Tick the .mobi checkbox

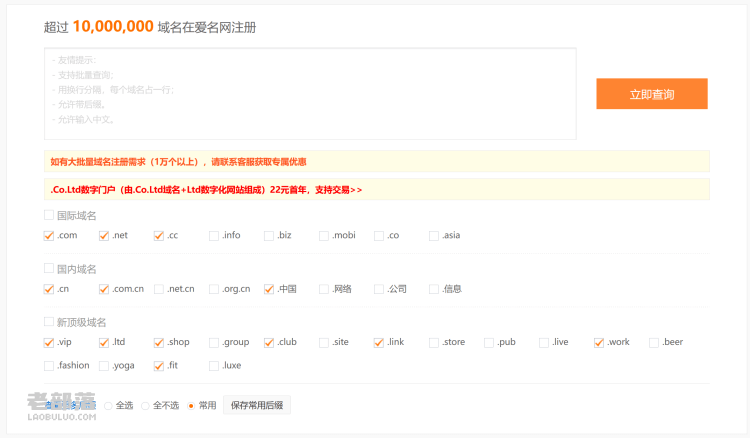tap(324, 235)
